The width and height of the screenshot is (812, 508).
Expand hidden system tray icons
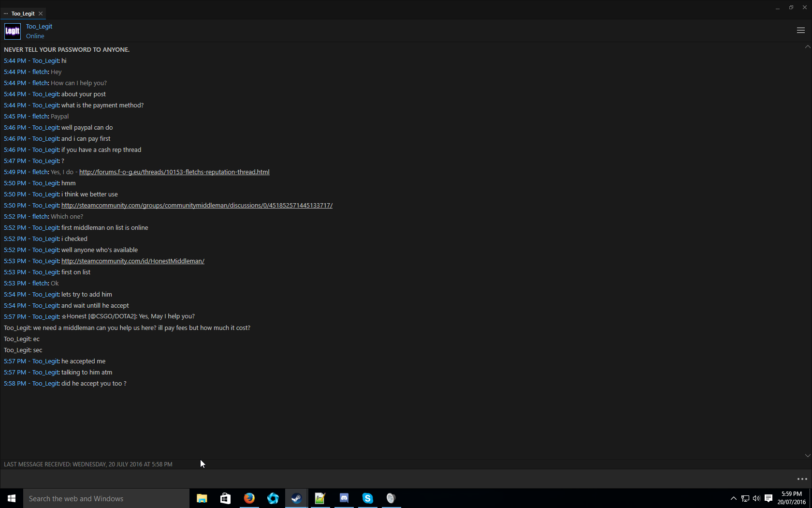click(x=733, y=498)
